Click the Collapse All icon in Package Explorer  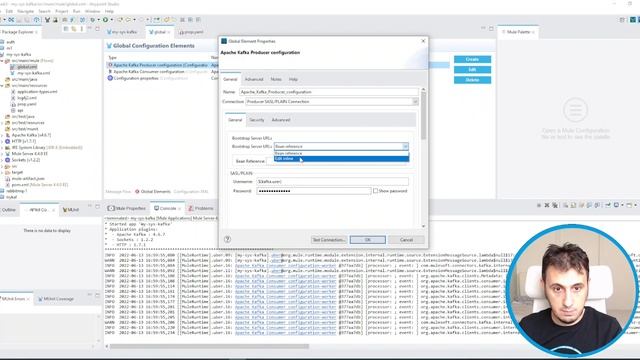click(x=66, y=29)
